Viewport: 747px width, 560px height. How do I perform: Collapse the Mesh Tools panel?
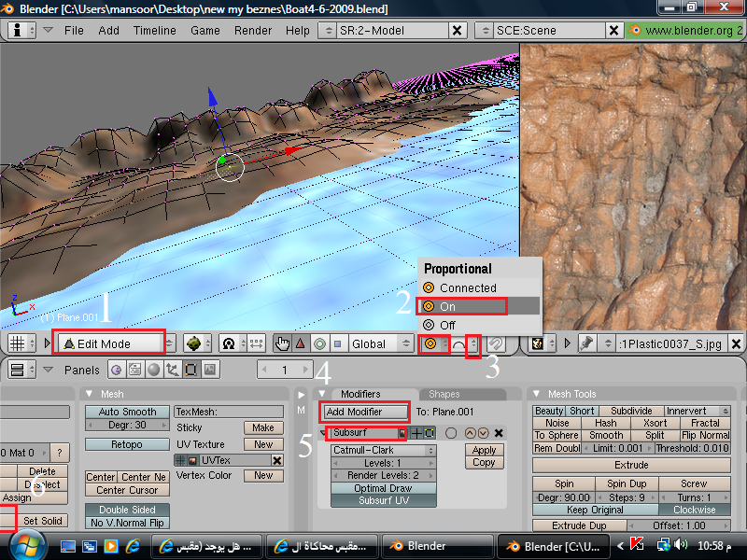(x=536, y=394)
